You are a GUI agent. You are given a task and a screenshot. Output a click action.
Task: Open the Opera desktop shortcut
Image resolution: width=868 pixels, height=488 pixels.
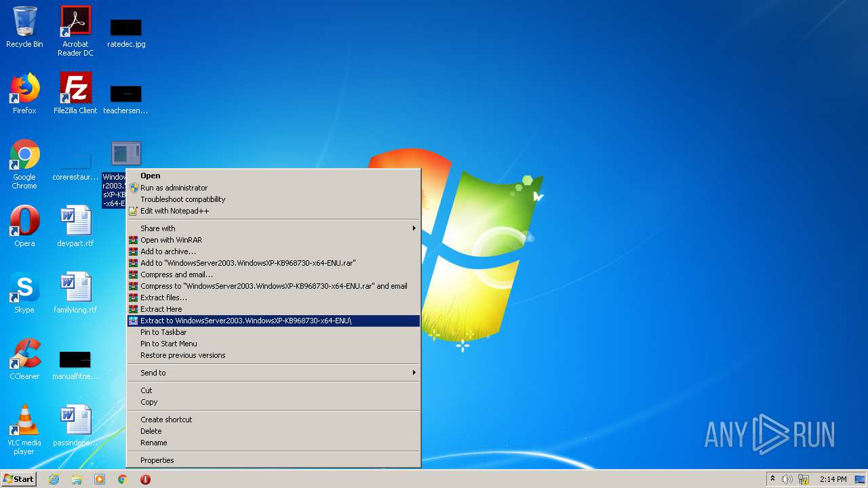point(24,226)
